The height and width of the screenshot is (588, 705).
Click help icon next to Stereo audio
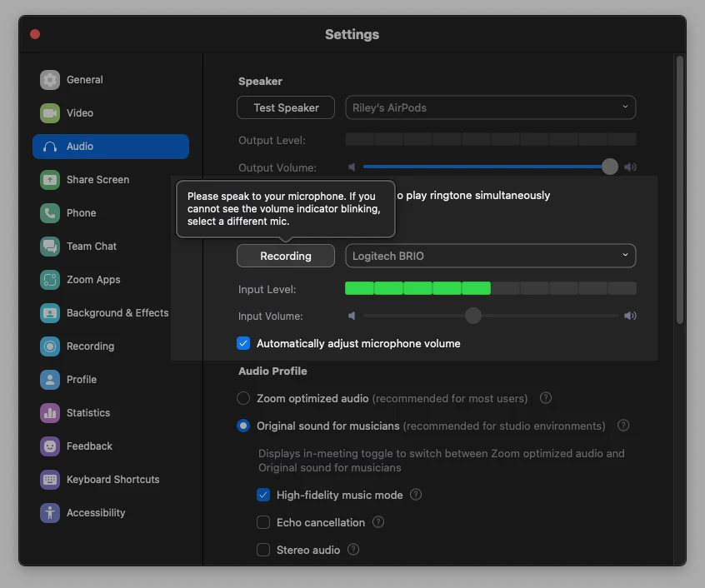pyautogui.click(x=353, y=550)
